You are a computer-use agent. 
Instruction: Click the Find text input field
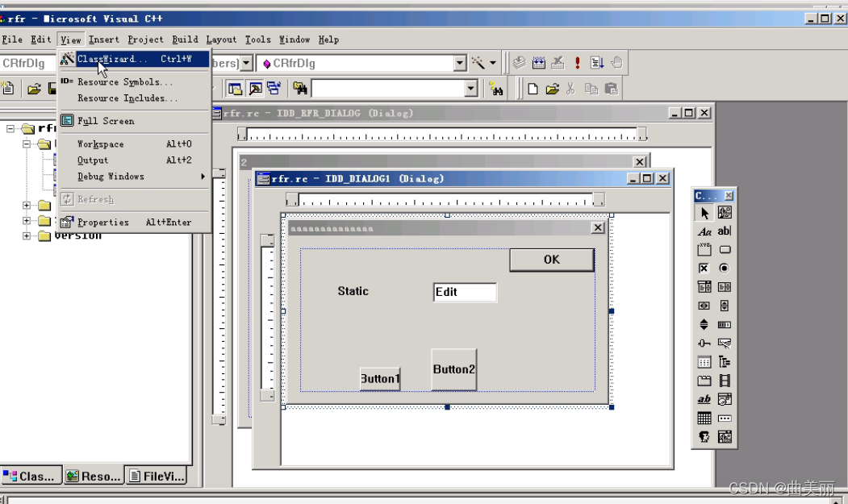tap(388, 88)
